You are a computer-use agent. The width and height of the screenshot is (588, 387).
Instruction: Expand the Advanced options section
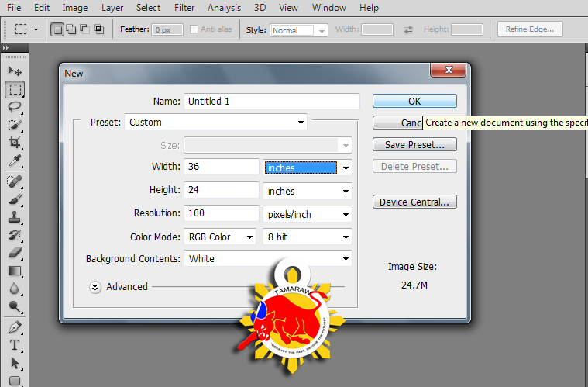pos(95,286)
